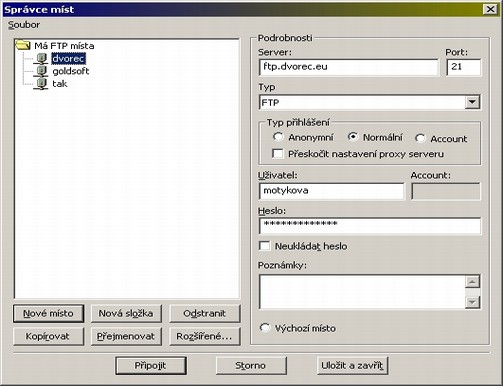Click the Server field with ftp.dvorec.eu
The image size is (503, 386).
pos(349,67)
